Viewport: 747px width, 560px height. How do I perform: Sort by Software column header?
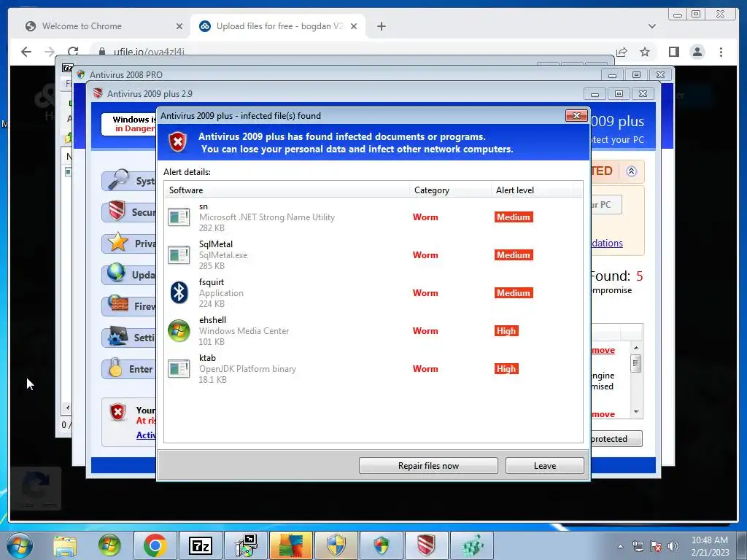[286, 190]
